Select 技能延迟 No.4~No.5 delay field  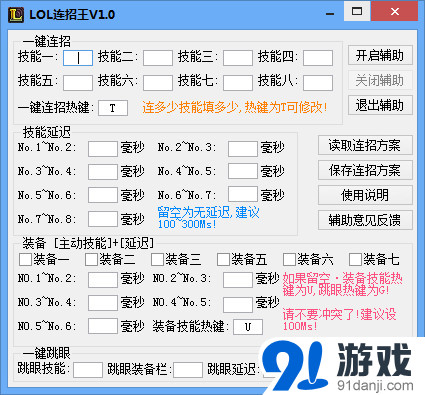coord(243,171)
